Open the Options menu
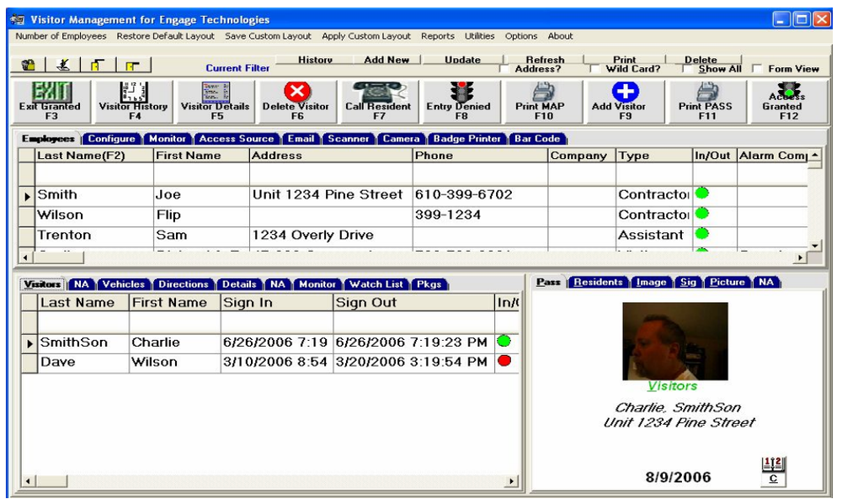 coord(521,36)
